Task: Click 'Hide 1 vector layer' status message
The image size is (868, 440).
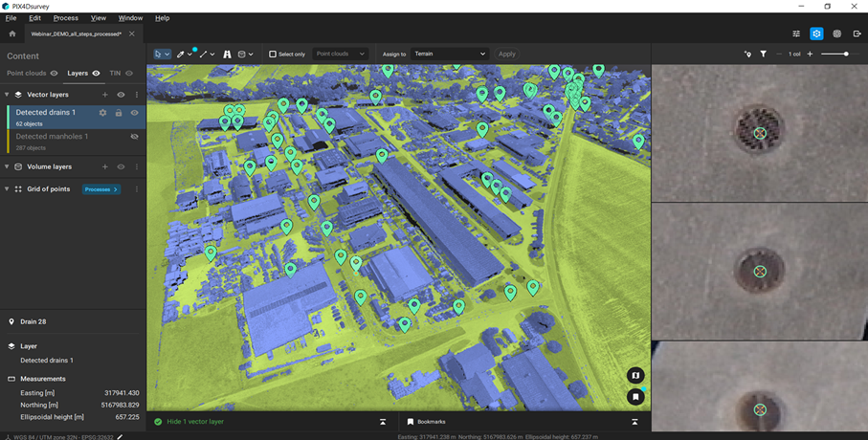Action: tap(195, 422)
